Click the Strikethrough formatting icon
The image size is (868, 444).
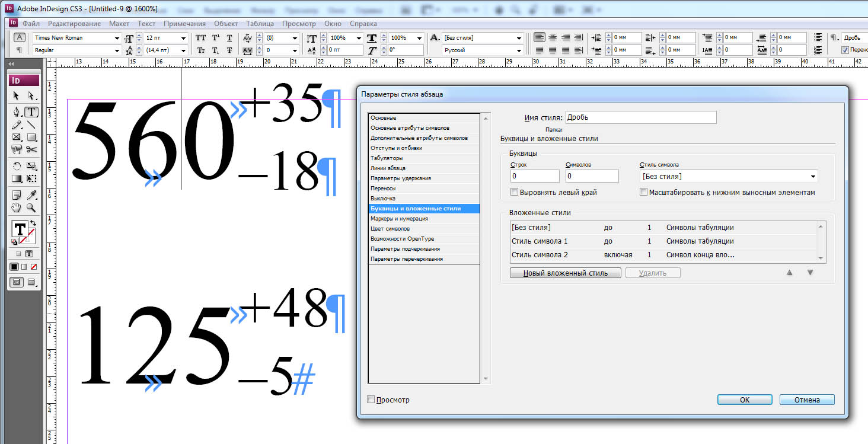(x=229, y=50)
